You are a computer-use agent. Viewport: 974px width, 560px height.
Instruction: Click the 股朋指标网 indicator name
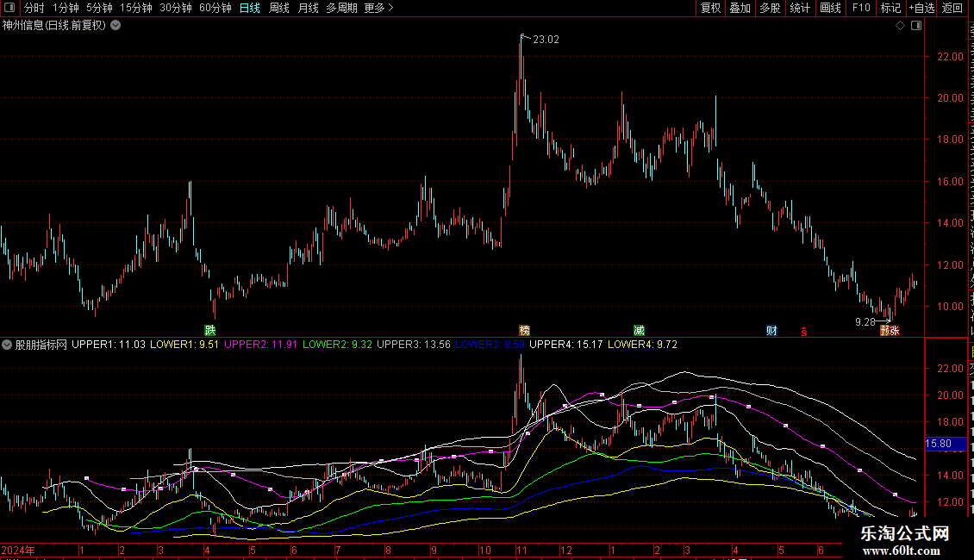[x=41, y=345]
